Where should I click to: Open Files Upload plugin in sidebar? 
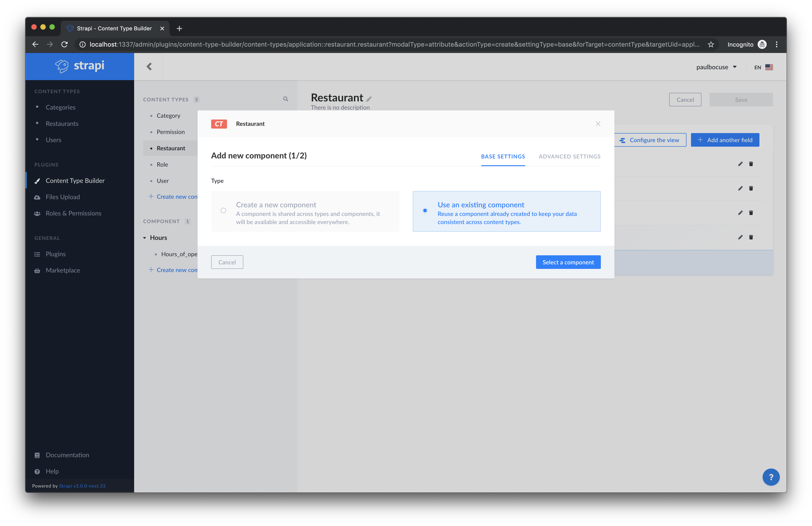(63, 197)
